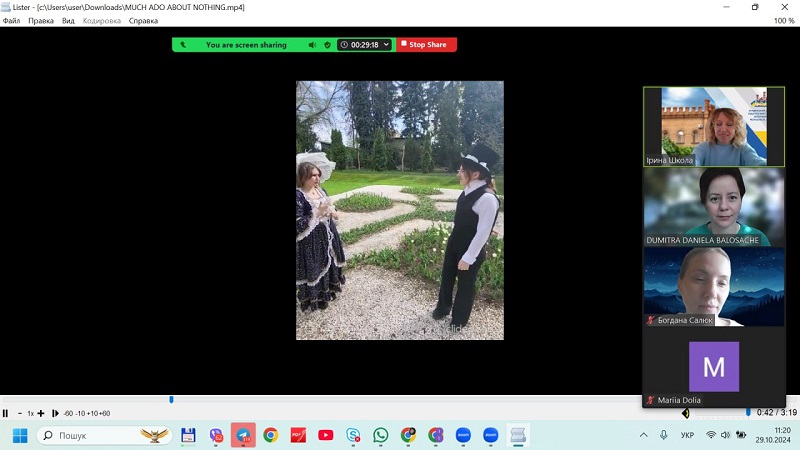Open system volume tray icon
Viewport: 800px width, 450px height.
[x=726, y=435]
